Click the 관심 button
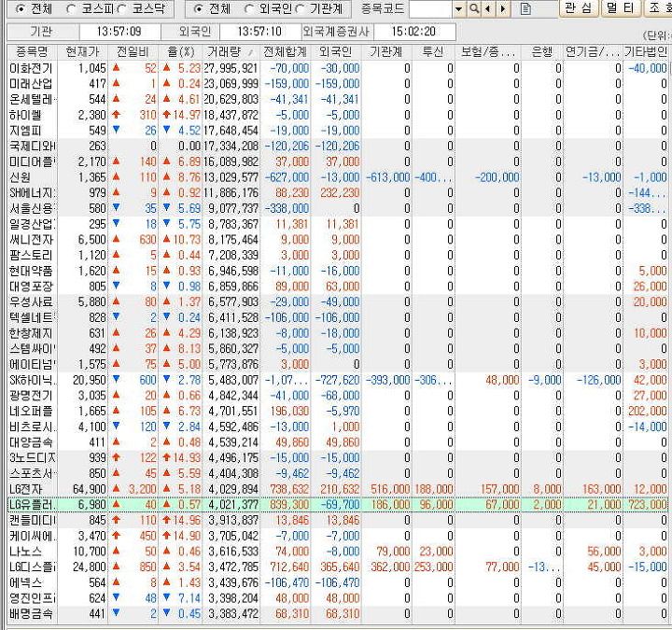 pos(579,8)
